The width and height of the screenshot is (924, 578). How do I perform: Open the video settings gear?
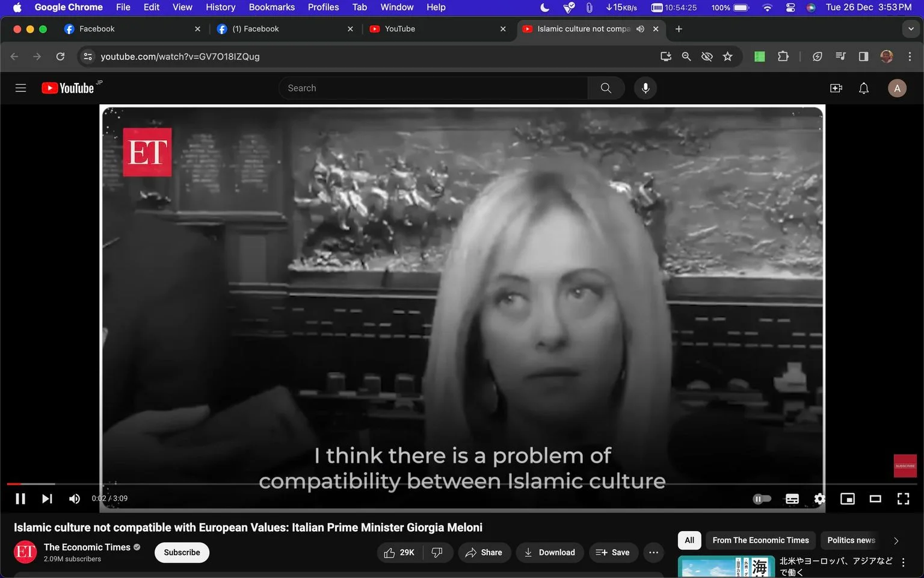tap(819, 499)
